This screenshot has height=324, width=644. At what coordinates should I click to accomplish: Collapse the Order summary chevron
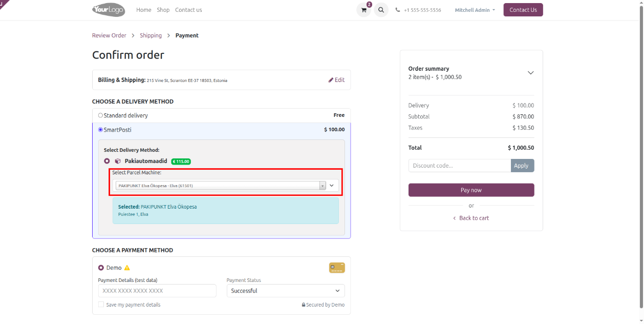tap(530, 73)
